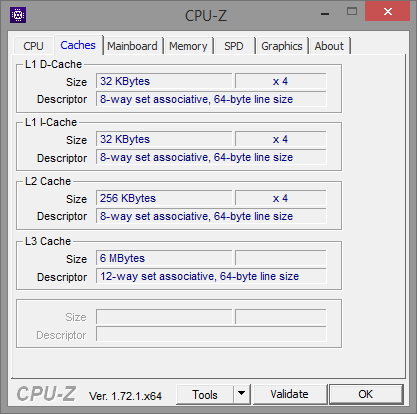Click the L2 Cache 256 KBytes field
This screenshot has width=417, height=414.
coord(164,198)
